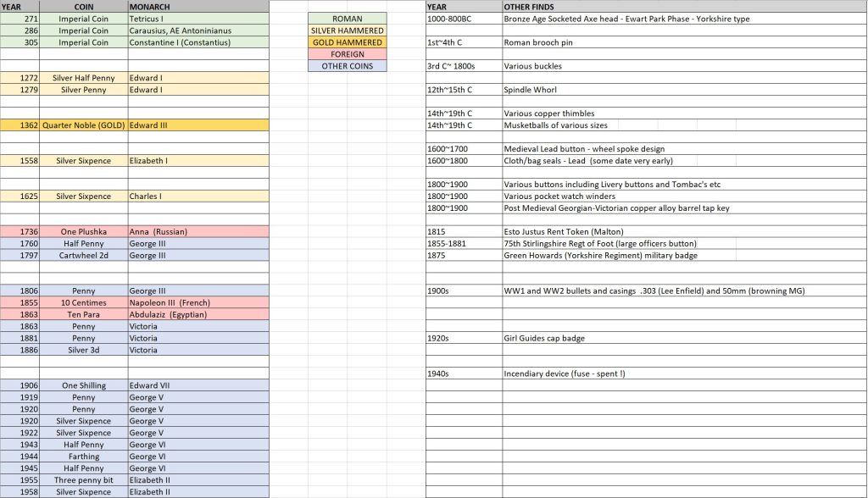The width and height of the screenshot is (868, 498).
Task: Select the "COIN" column header cell
Action: 84,7
